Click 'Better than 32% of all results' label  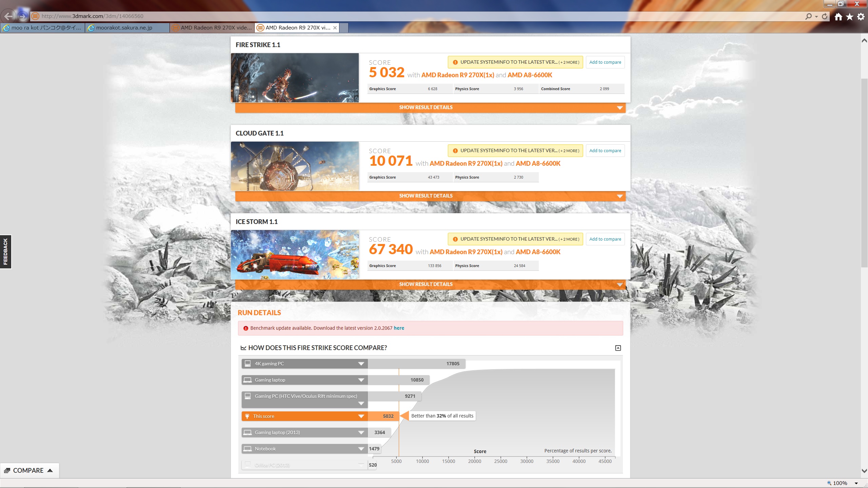442,416
